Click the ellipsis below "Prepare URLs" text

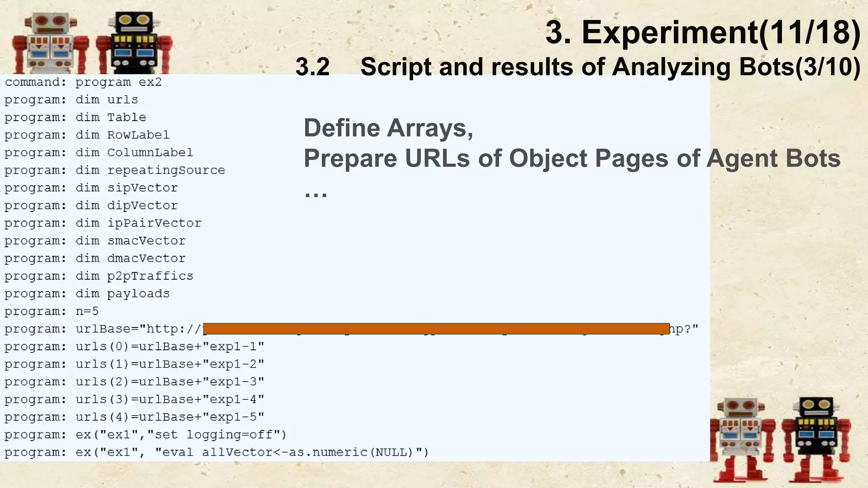coord(316,195)
